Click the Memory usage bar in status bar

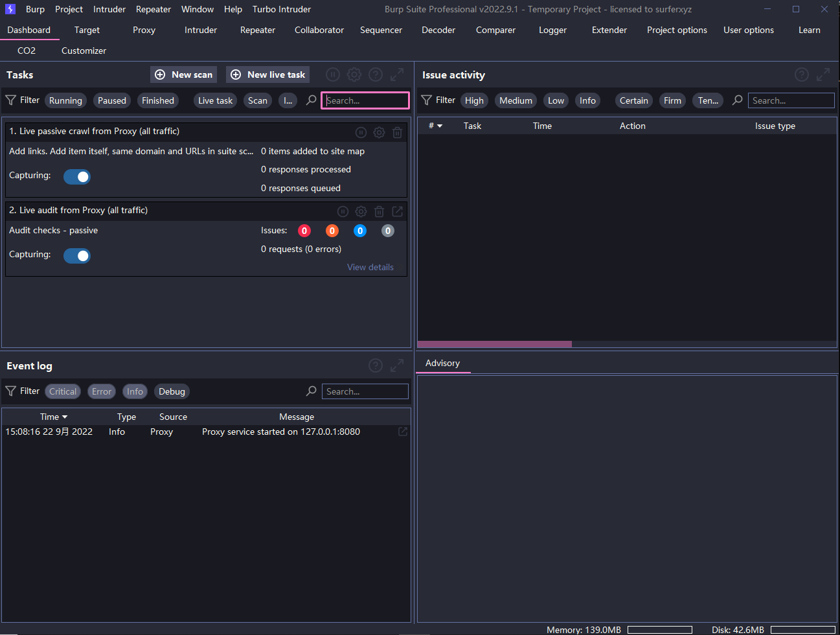tap(659, 630)
